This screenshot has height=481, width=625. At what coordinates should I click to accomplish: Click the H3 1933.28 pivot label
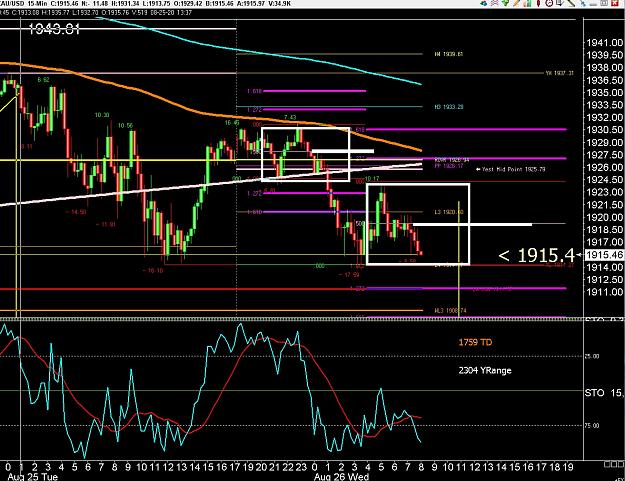(x=448, y=107)
